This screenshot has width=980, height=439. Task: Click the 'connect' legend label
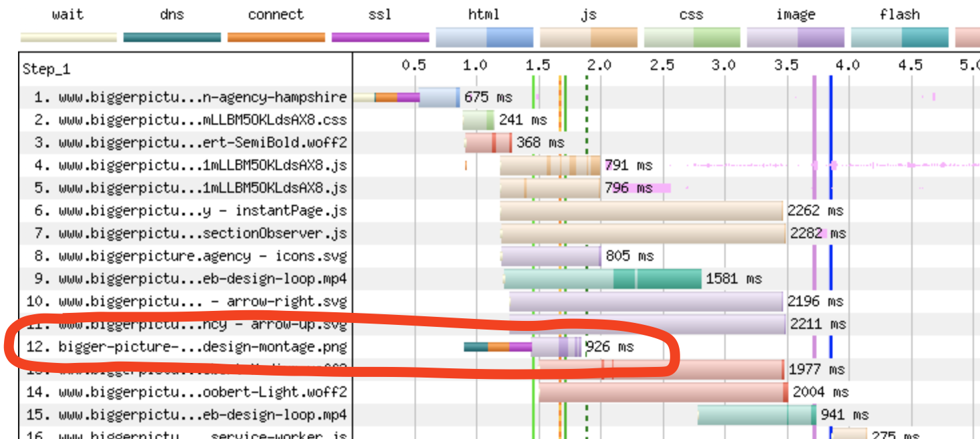coord(276,14)
